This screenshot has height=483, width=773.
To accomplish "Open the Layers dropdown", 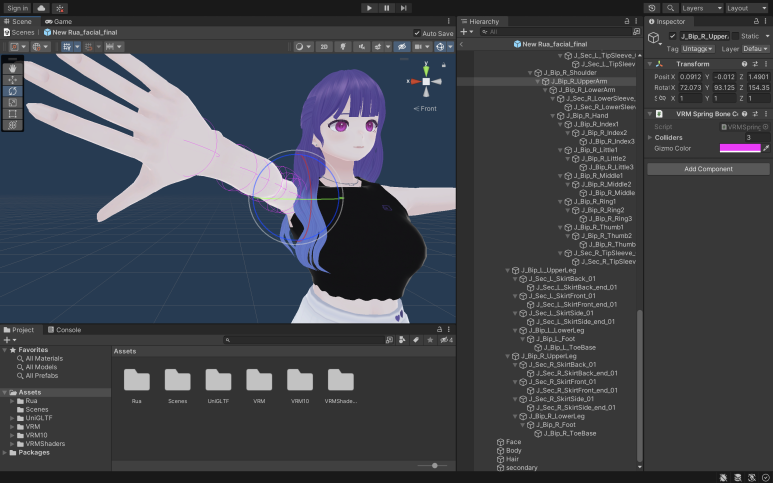I will [x=702, y=8].
